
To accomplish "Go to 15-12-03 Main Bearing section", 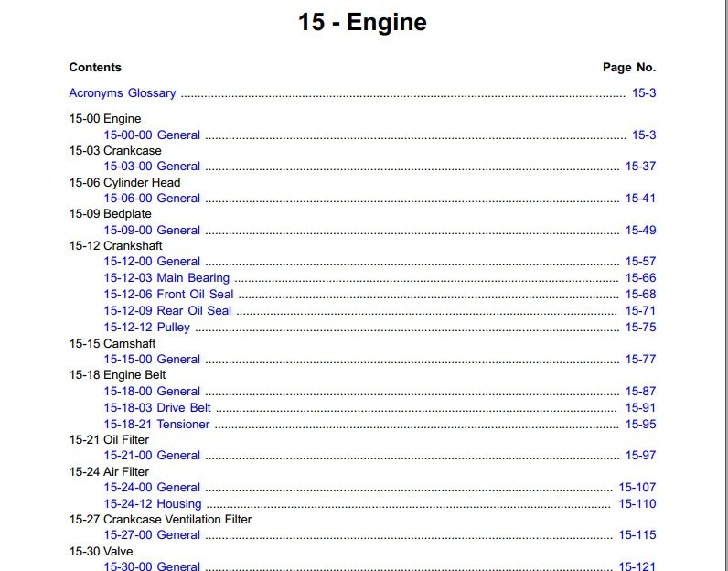I will coord(166,278).
